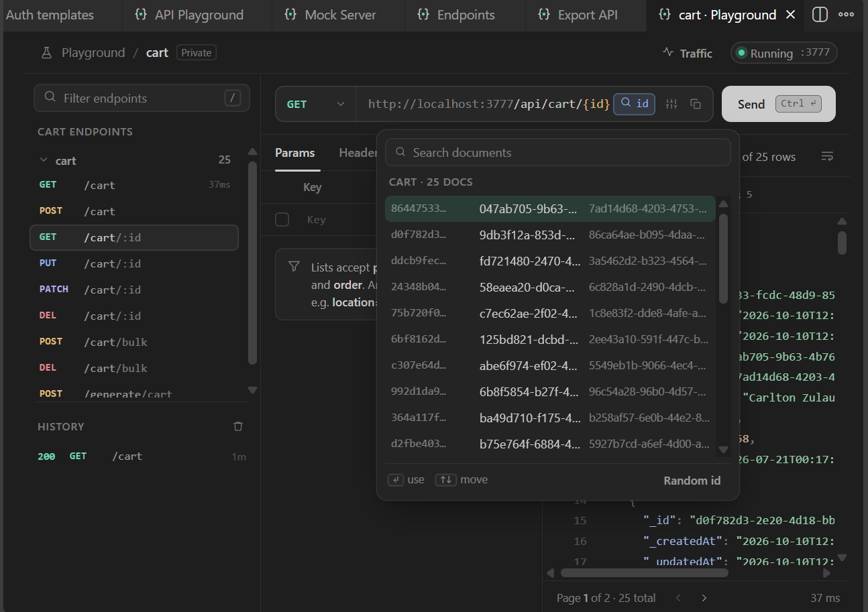Open history entry 200 GET /cart
Image resolution: width=868 pixels, height=612 pixels.
pos(142,456)
